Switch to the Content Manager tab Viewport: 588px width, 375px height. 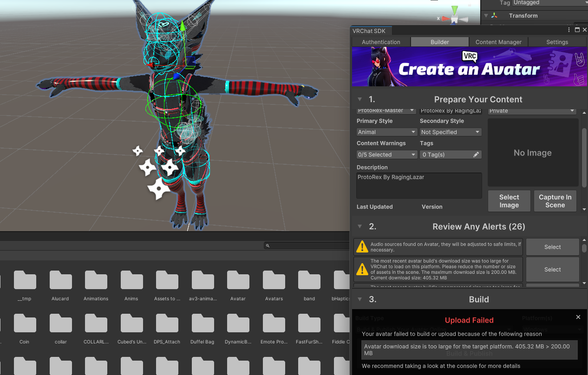click(498, 42)
